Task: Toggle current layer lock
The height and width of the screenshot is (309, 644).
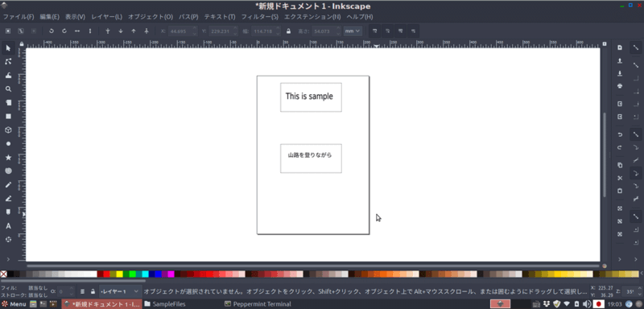Action: click(93, 291)
